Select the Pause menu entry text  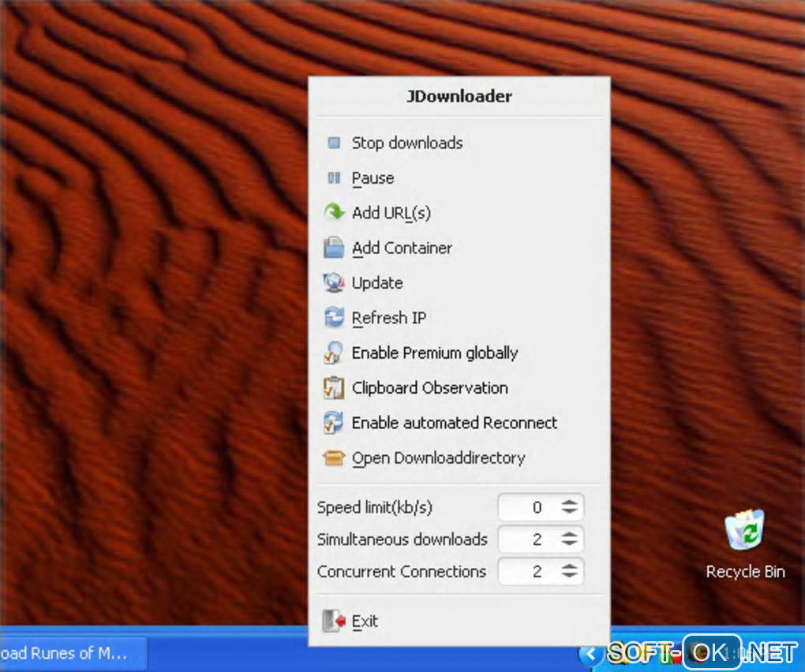coord(373,178)
